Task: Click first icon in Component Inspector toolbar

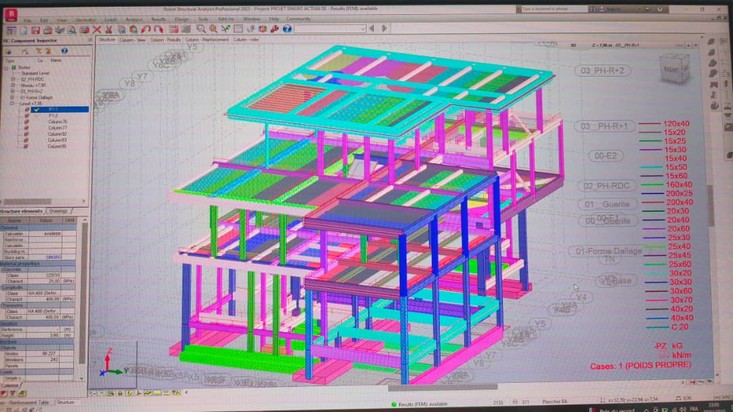Action: tap(9, 51)
